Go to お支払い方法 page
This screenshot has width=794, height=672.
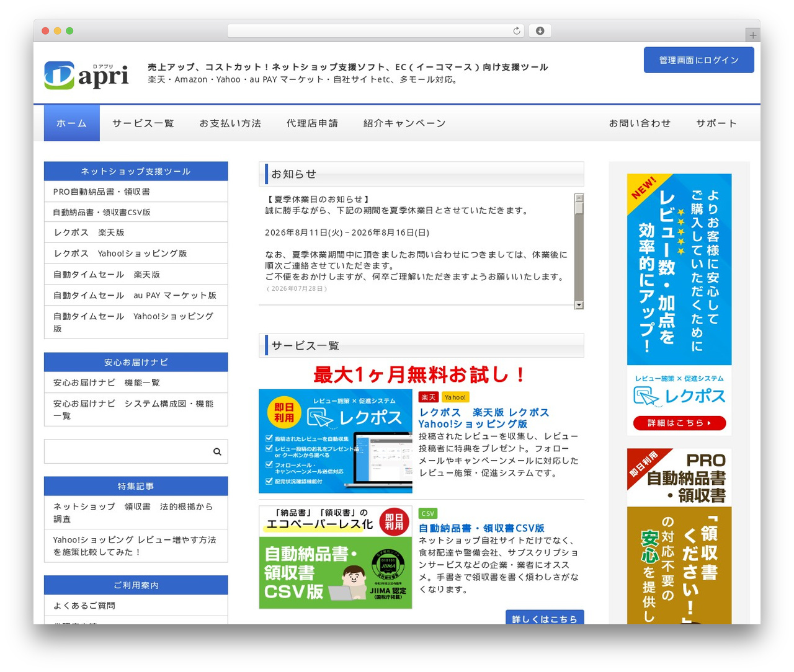pos(230,123)
